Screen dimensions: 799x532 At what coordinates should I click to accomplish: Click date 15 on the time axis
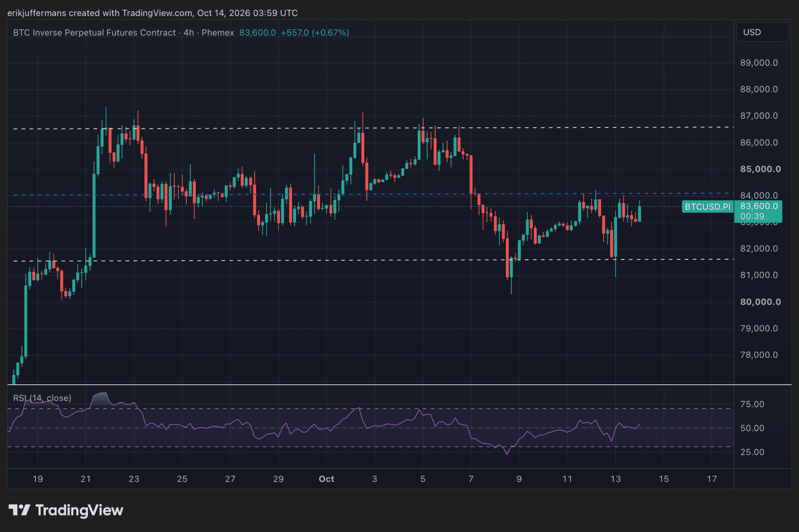click(x=664, y=479)
